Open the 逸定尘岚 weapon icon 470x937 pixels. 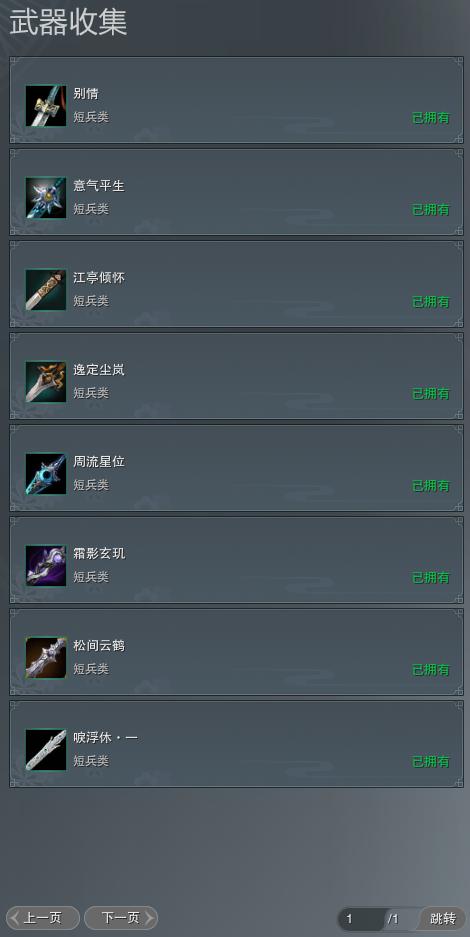click(46, 382)
